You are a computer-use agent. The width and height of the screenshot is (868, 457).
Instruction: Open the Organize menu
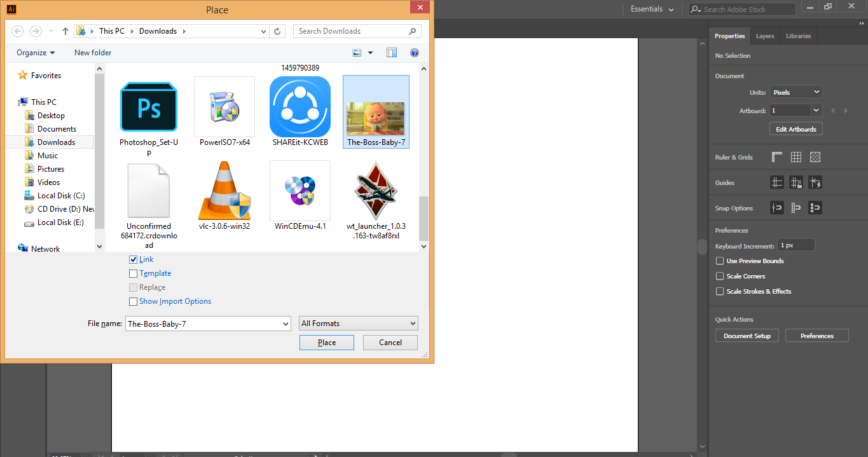[x=36, y=52]
